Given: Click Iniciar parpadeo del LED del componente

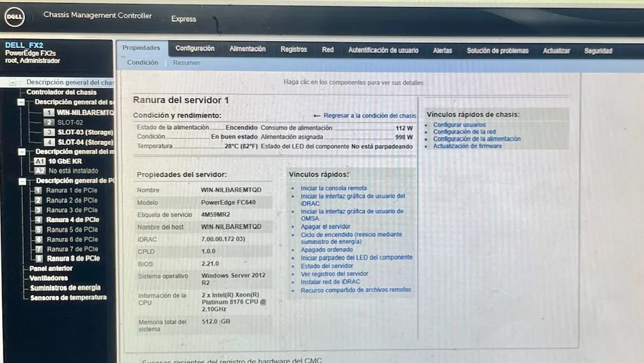Looking at the screenshot, I should click(x=357, y=257).
